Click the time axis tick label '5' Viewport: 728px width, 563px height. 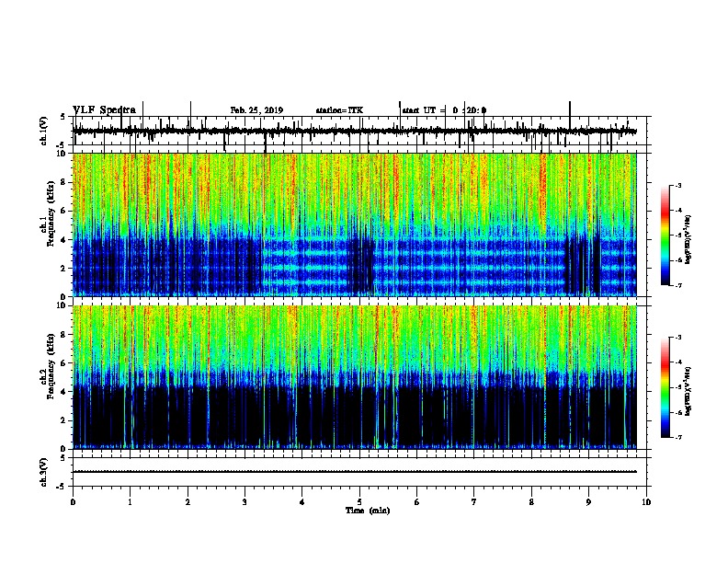click(x=359, y=501)
